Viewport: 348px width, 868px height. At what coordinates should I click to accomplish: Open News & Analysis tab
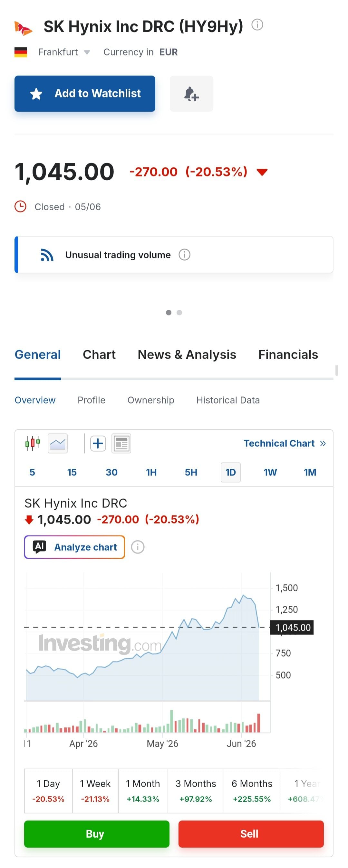(x=187, y=354)
